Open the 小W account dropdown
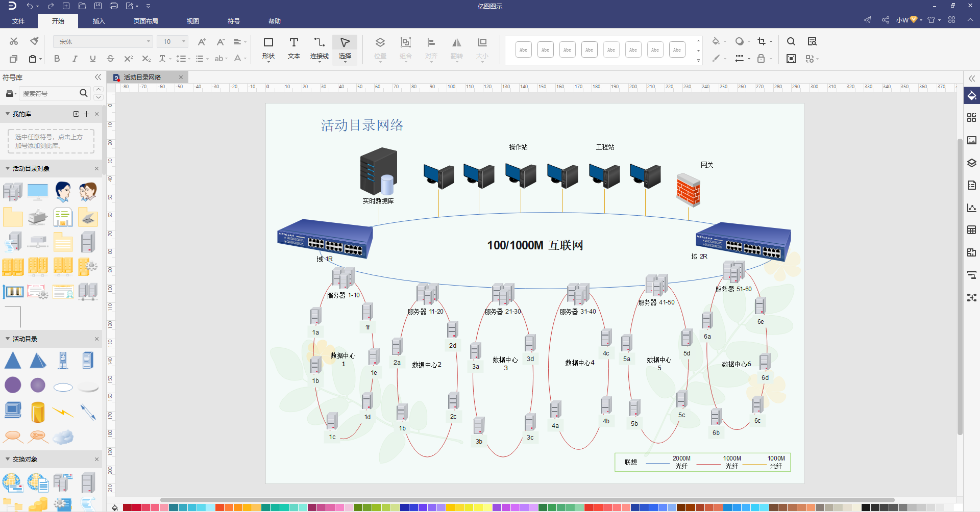 coord(909,20)
